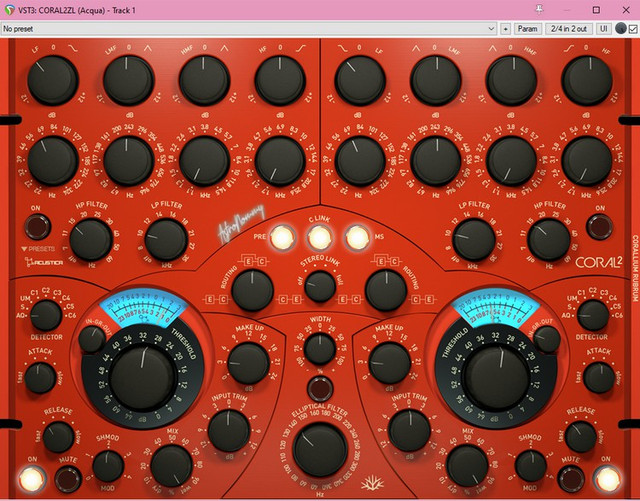640x501 pixels.
Task: Click the plus button next to presets
Action: pos(506,29)
